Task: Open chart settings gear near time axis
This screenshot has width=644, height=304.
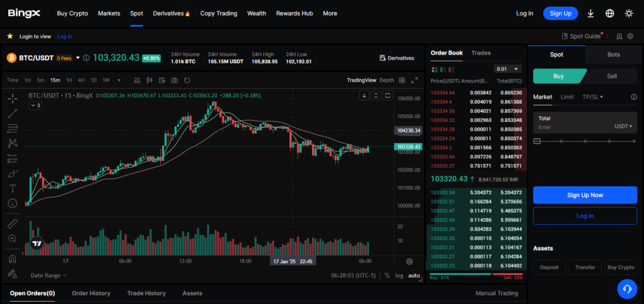Action: coord(409,261)
